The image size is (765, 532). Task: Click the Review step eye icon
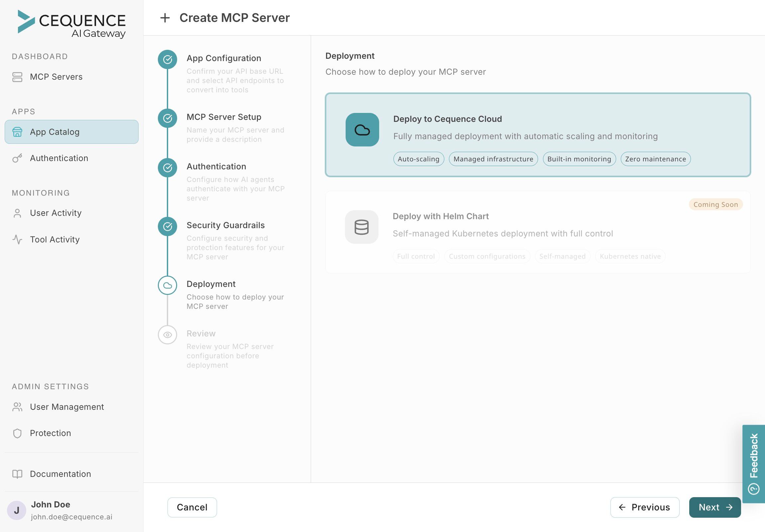pyautogui.click(x=167, y=335)
